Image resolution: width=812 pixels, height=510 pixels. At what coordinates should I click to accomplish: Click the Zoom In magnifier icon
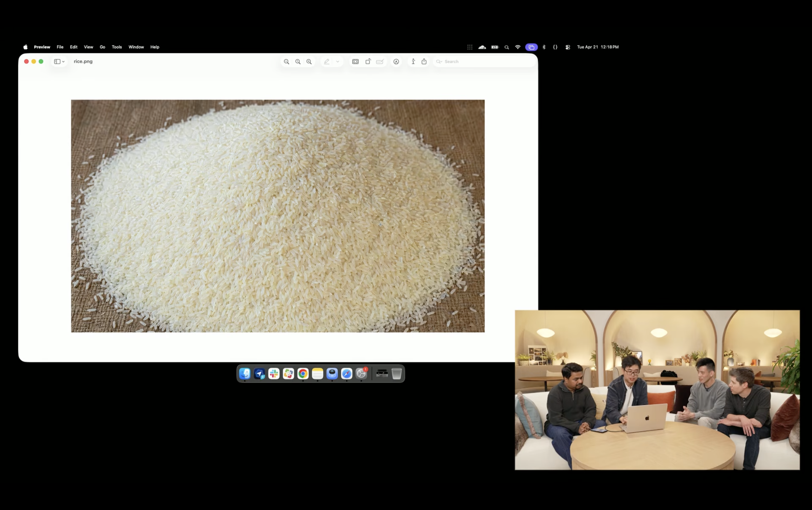coord(309,62)
